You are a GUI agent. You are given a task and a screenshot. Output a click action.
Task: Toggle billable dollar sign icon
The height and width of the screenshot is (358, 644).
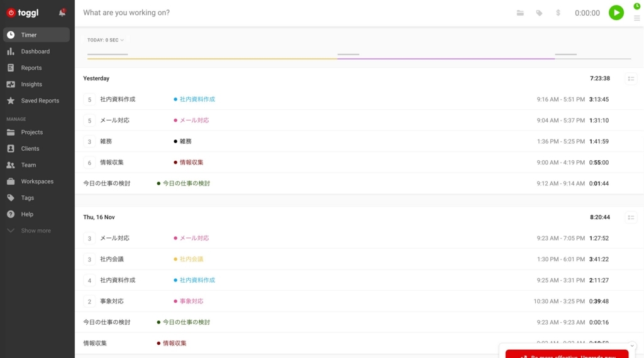point(558,13)
